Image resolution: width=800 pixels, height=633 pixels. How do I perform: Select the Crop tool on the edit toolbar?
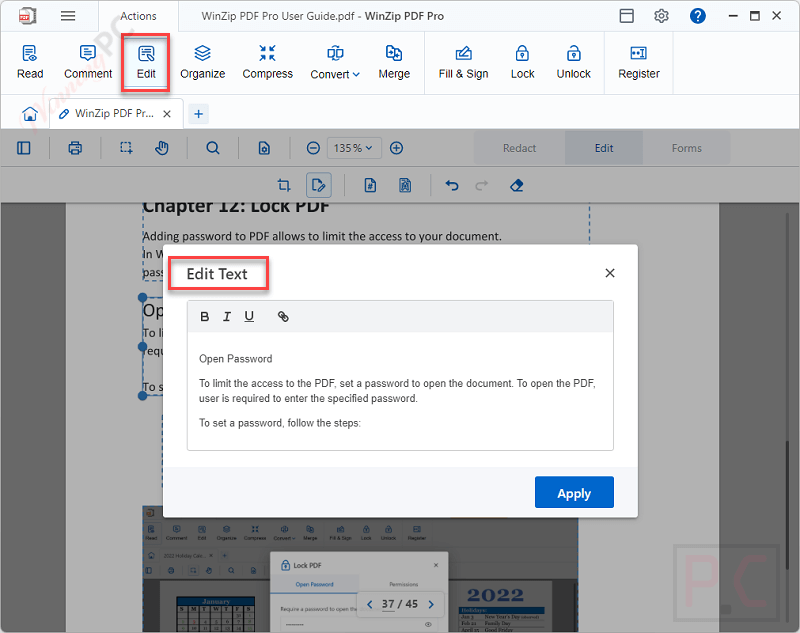coord(284,185)
